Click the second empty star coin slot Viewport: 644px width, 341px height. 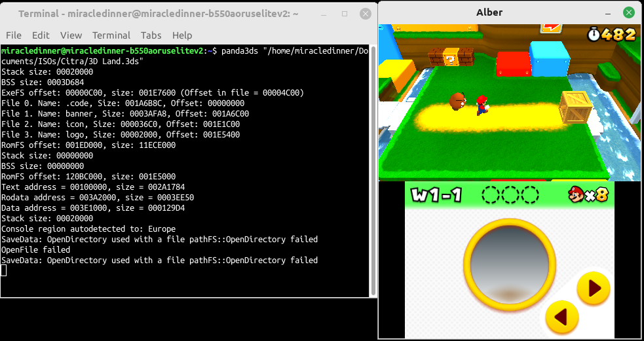tap(510, 194)
